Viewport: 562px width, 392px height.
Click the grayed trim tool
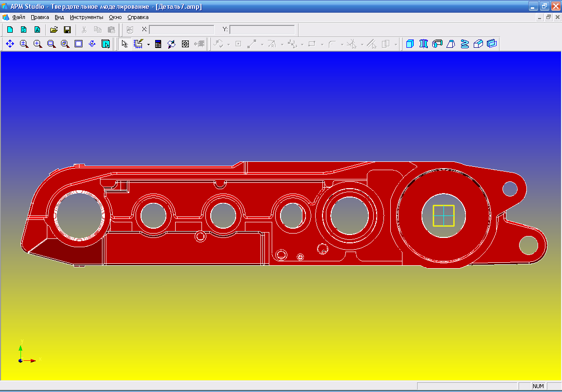(x=352, y=44)
